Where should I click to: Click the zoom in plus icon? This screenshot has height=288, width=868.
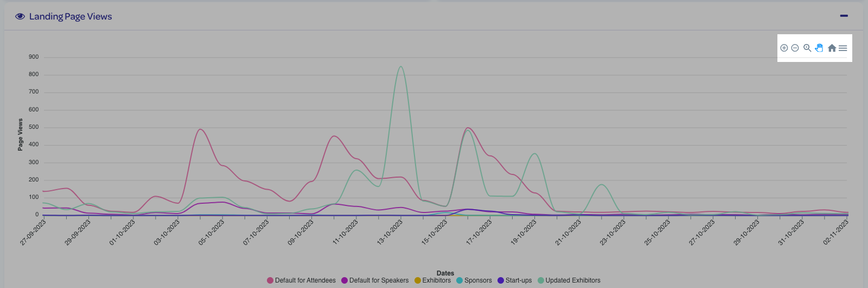tap(784, 48)
